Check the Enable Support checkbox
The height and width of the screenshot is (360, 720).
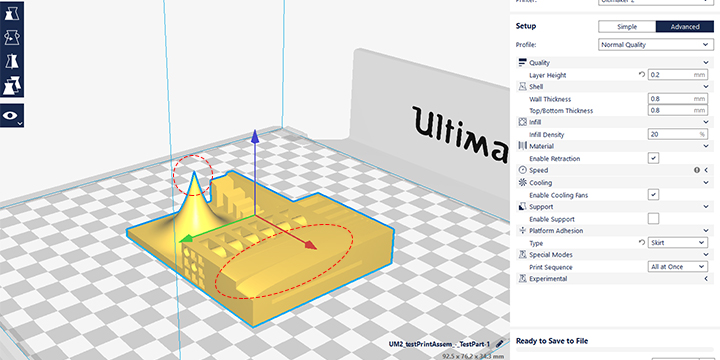click(x=653, y=219)
